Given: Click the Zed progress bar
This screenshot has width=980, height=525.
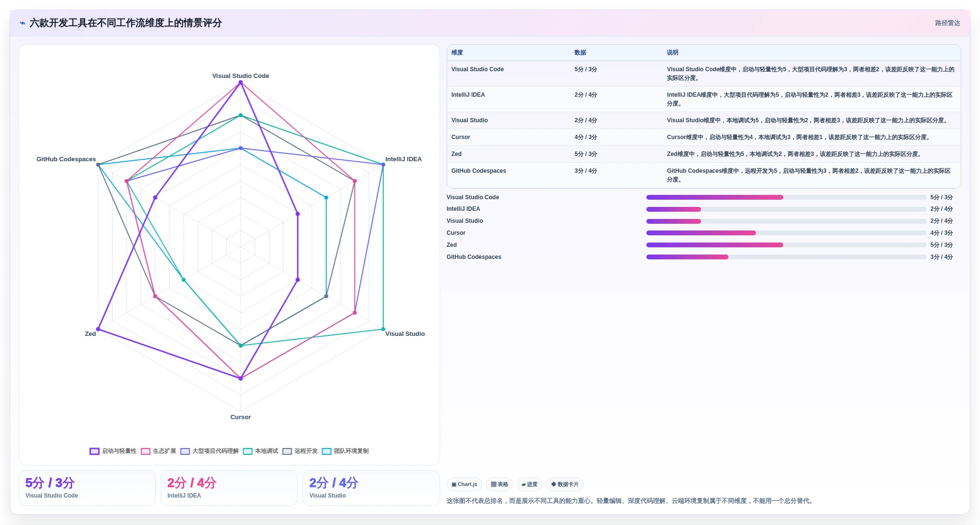Looking at the screenshot, I should point(786,245).
